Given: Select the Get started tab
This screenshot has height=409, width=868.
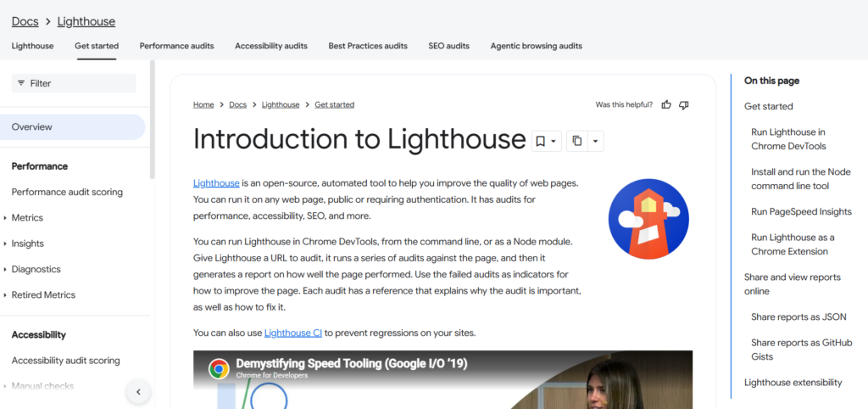Looking at the screenshot, I should pyautogui.click(x=97, y=46).
